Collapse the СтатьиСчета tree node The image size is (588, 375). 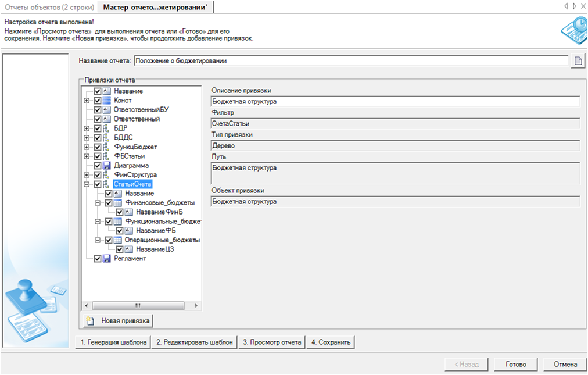coord(87,184)
